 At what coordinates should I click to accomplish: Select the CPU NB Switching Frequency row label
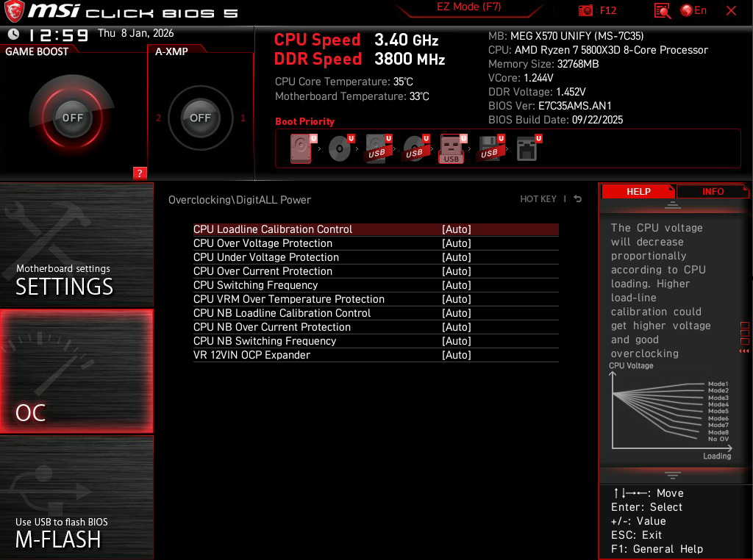[x=265, y=341]
